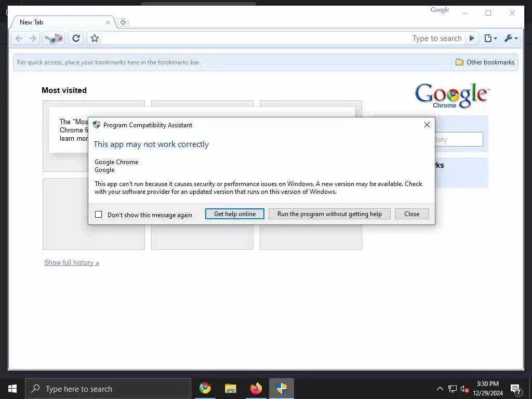Maximize the Chrome window
Image resolution: width=532 pixels, height=399 pixels.
point(488,13)
